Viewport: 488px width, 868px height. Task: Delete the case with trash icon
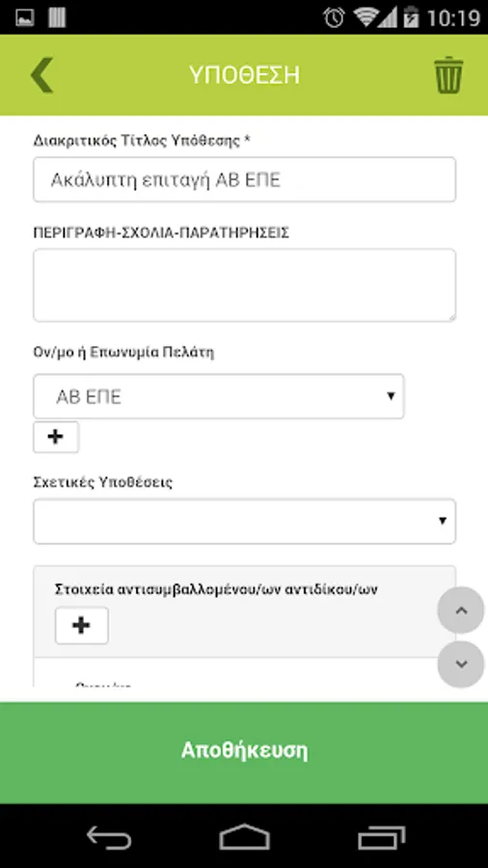(x=448, y=74)
